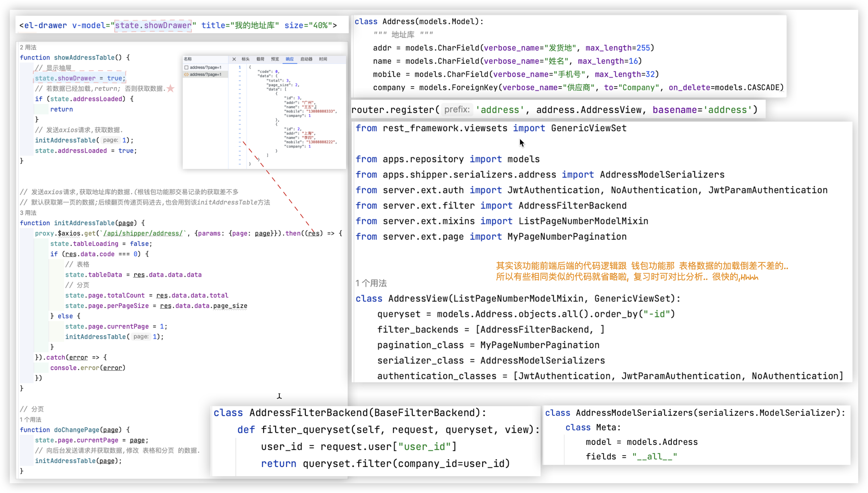The width and height of the screenshot is (868, 493).
Task: Tick the checkbox beside first address/?page=1 request
Action: 186,67
